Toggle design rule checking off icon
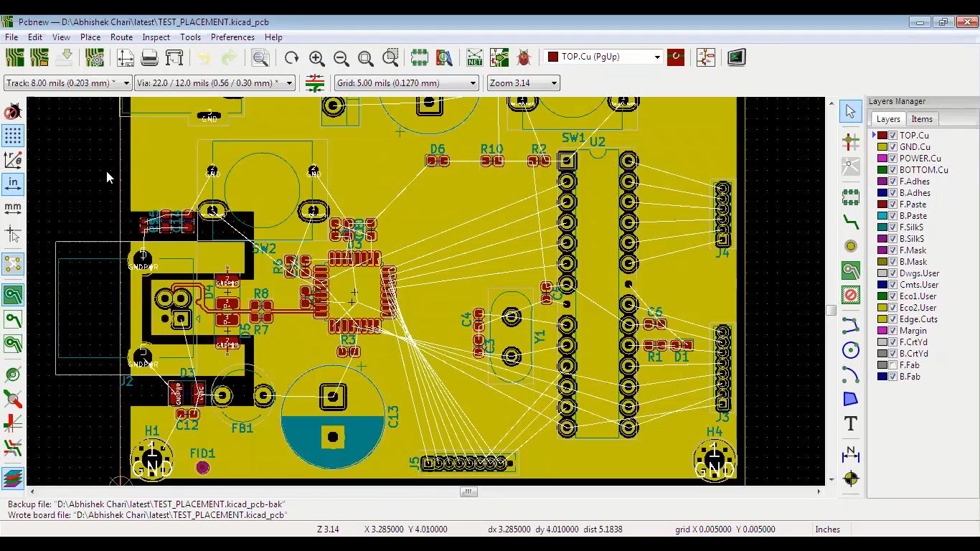The image size is (980, 551). 13,112
